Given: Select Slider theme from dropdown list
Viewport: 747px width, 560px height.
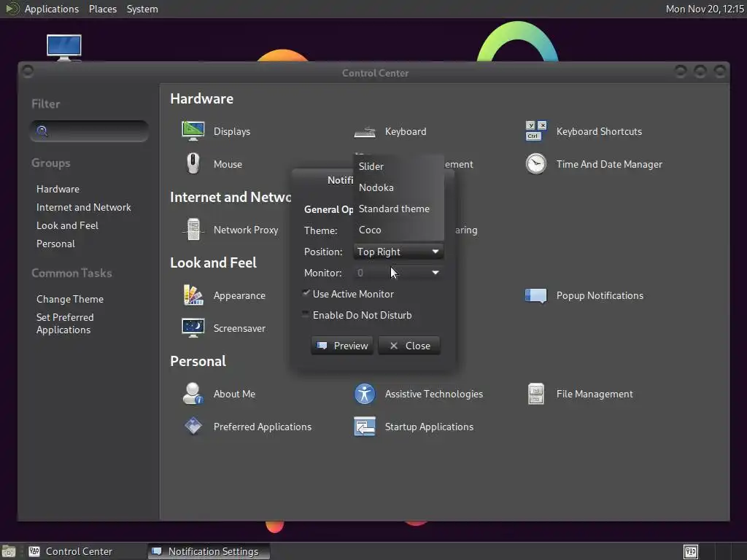Looking at the screenshot, I should tap(398, 166).
